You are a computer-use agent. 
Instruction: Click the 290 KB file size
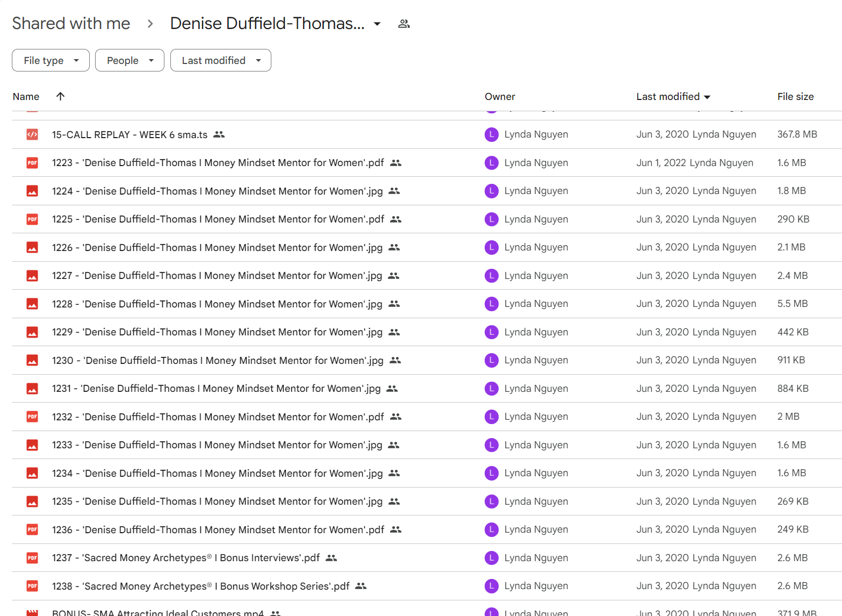pyautogui.click(x=793, y=219)
